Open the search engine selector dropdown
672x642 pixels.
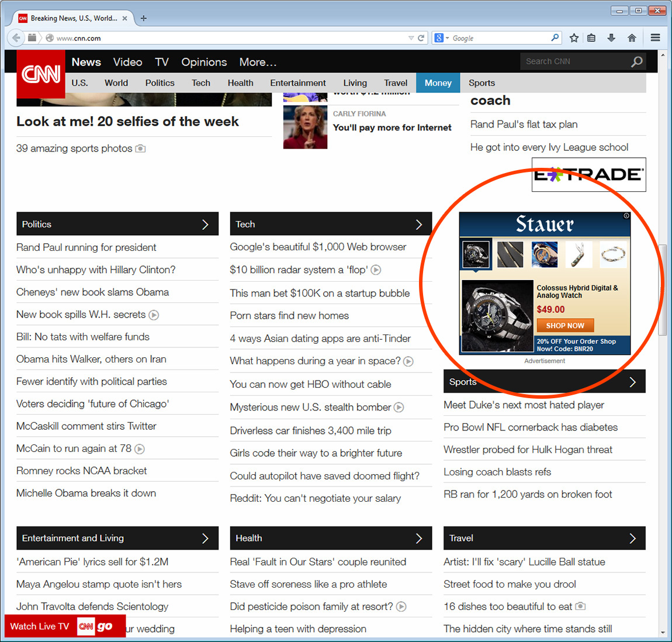click(x=447, y=38)
